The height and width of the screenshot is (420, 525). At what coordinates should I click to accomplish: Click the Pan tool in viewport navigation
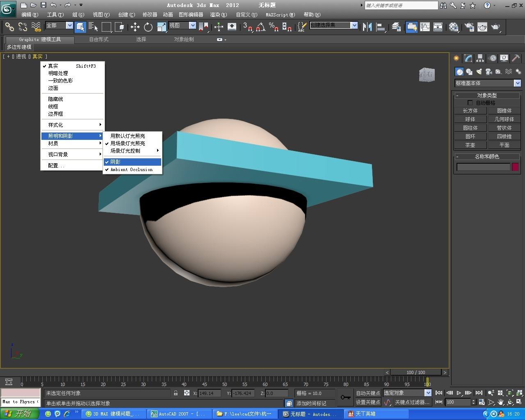tap(500, 402)
